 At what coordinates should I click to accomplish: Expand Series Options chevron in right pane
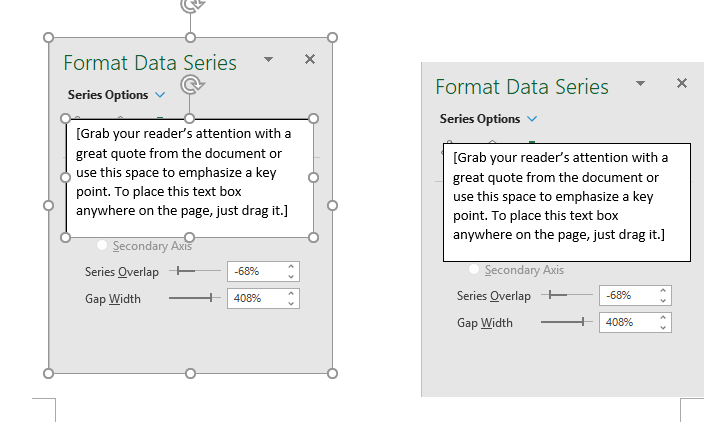532,119
